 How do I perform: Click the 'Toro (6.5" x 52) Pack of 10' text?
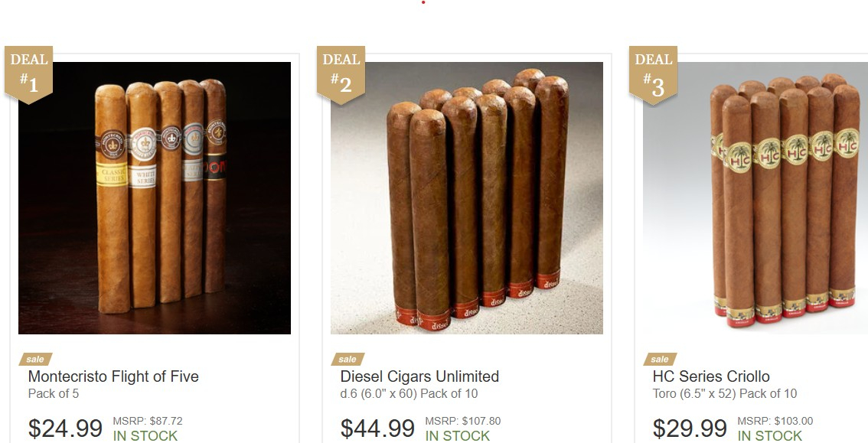coord(725,394)
